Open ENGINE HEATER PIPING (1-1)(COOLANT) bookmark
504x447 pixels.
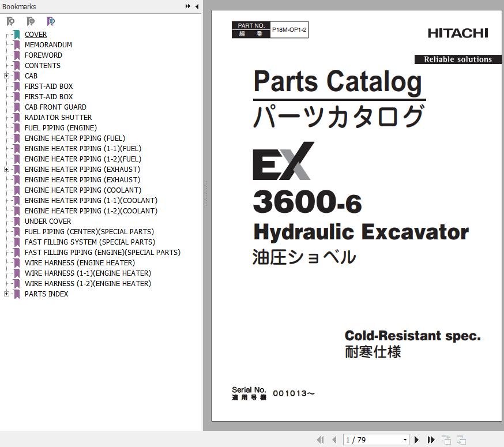coord(91,200)
